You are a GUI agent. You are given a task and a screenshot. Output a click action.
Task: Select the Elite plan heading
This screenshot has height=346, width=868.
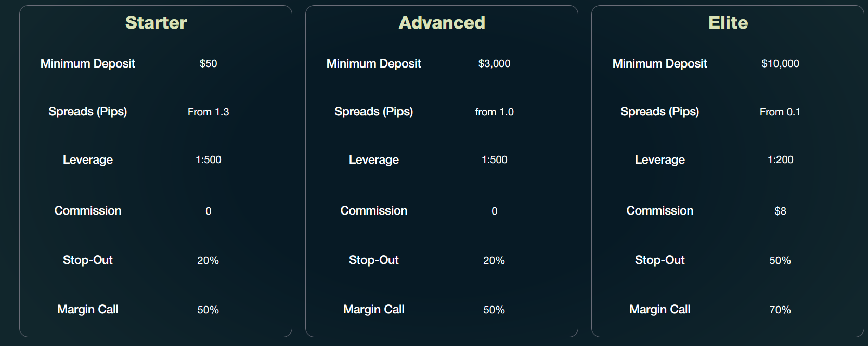[x=728, y=23]
